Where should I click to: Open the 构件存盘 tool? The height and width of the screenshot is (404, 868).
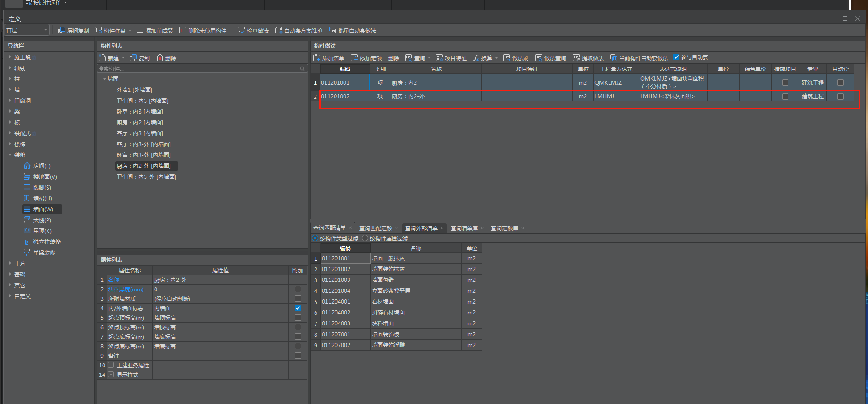pyautogui.click(x=98, y=30)
